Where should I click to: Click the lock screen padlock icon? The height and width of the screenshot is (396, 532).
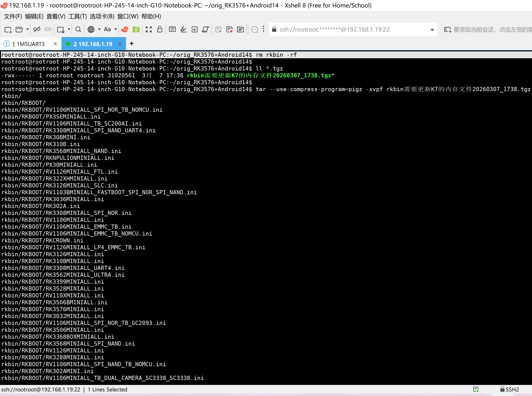point(160,29)
